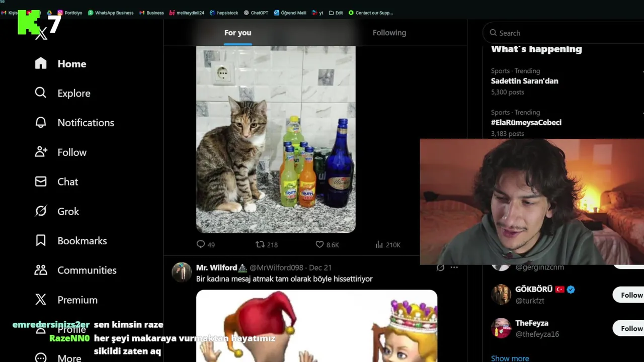Open Mr. Wilford display name link
This screenshot has height=362, width=644.
[221, 267]
